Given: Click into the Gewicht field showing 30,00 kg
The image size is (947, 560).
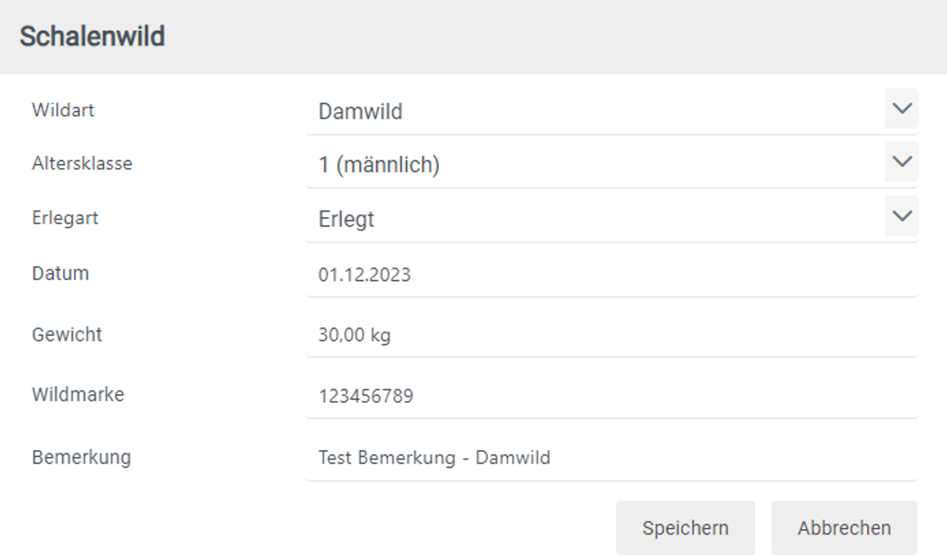Looking at the screenshot, I should [x=611, y=335].
